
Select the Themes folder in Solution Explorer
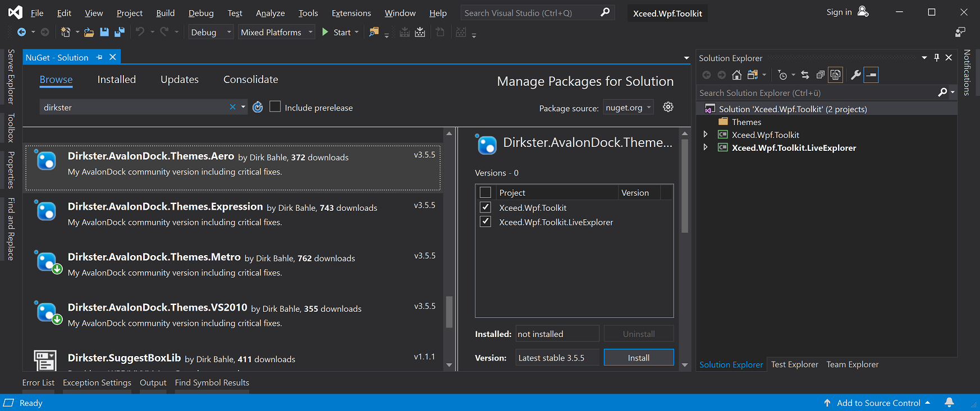click(x=747, y=122)
